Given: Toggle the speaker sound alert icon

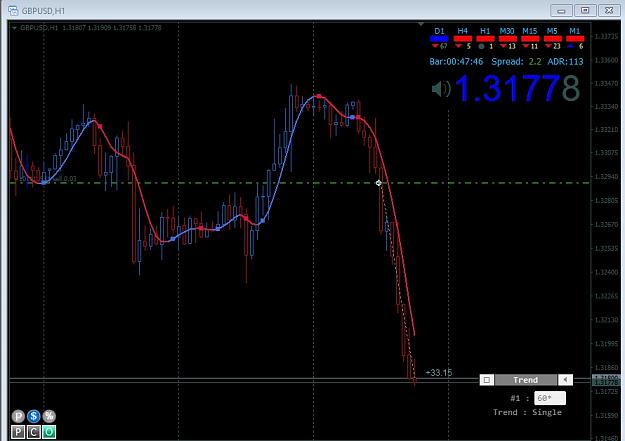Looking at the screenshot, I should pyautogui.click(x=441, y=89).
